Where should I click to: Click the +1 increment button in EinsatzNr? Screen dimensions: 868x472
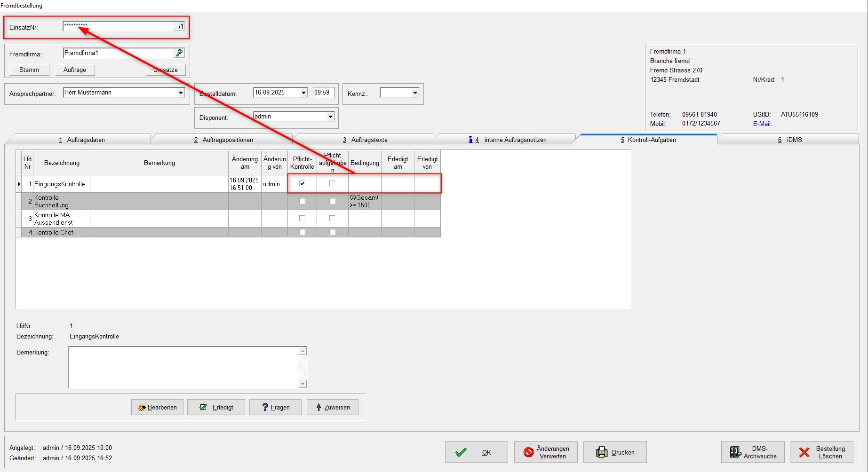pyautogui.click(x=179, y=27)
